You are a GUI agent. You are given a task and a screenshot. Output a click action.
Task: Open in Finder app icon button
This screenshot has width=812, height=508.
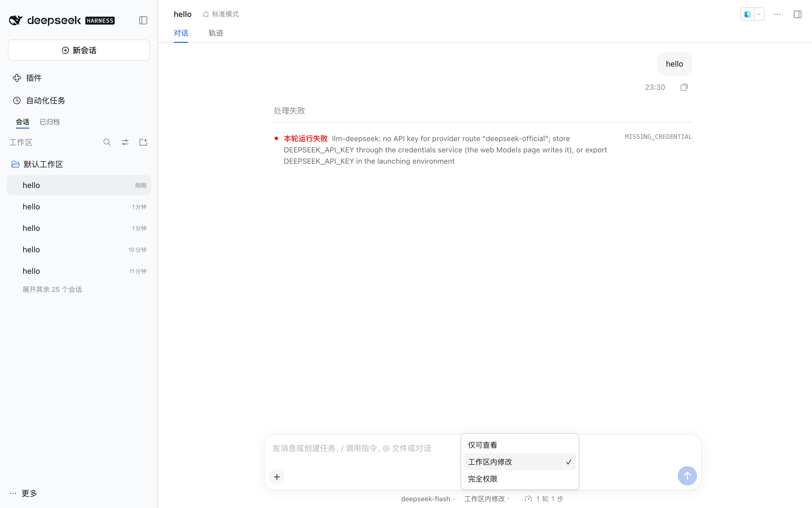747,14
